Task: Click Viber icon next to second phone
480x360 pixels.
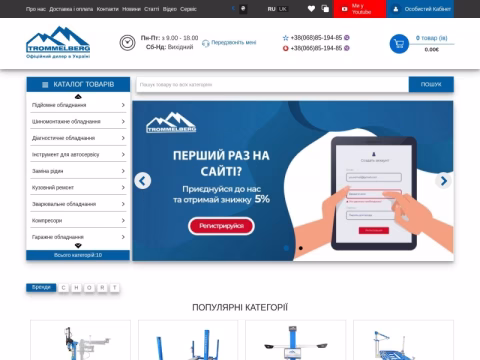Action: [347, 48]
